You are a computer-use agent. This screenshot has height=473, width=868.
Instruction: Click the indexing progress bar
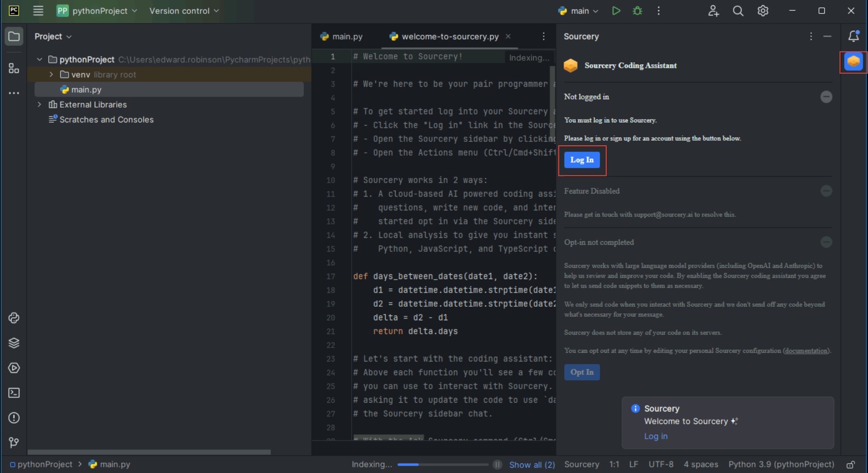(442, 465)
